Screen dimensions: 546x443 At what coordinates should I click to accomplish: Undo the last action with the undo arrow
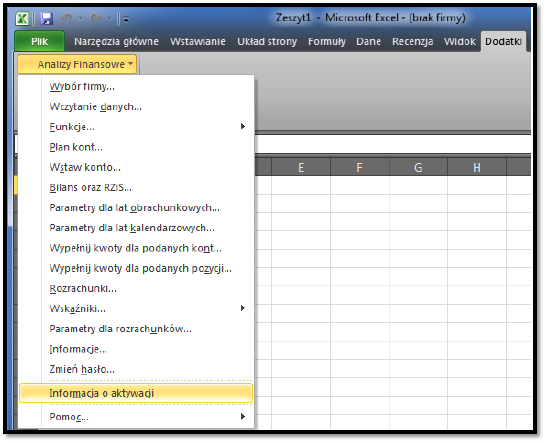pos(67,18)
